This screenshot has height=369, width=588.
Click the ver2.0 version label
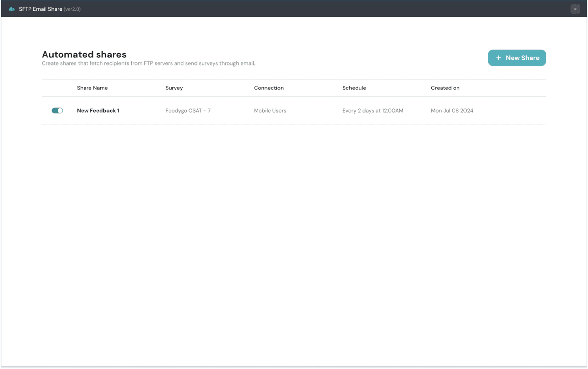coord(72,9)
